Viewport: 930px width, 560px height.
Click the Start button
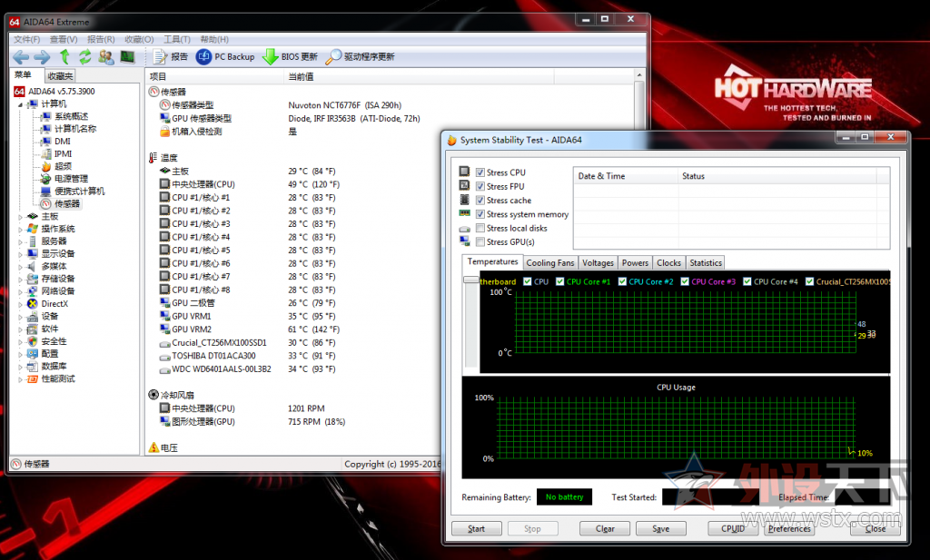click(476, 528)
